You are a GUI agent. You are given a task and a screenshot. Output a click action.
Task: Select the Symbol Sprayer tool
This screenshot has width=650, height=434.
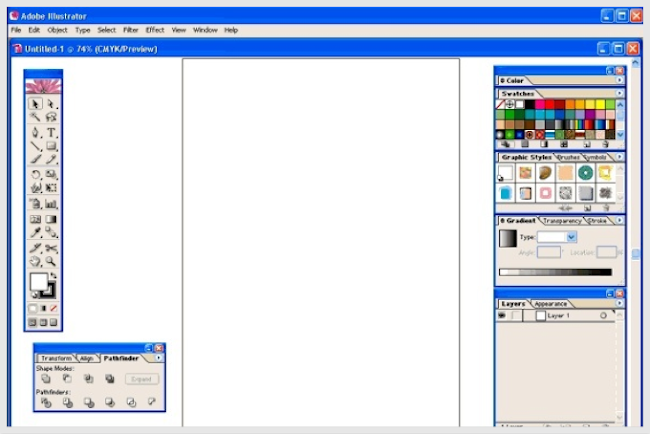[35, 204]
